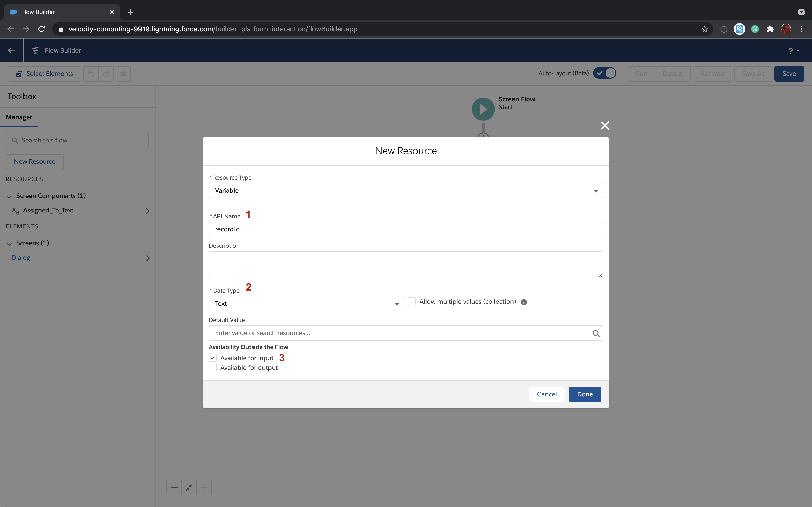Click Done to create the resource
Image resolution: width=812 pixels, height=507 pixels.
pyautogui.click(x=585, y=394)
